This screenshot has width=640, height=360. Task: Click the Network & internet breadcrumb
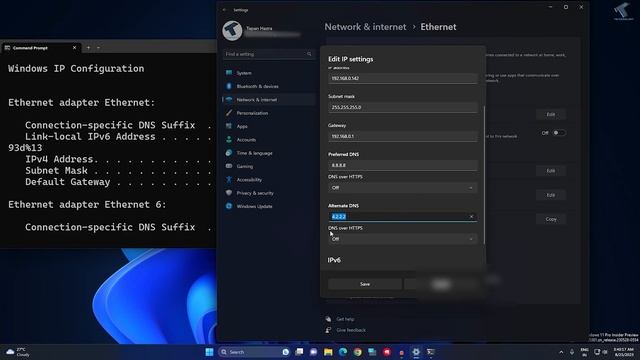pyautogui.click(x=365, y=27)
